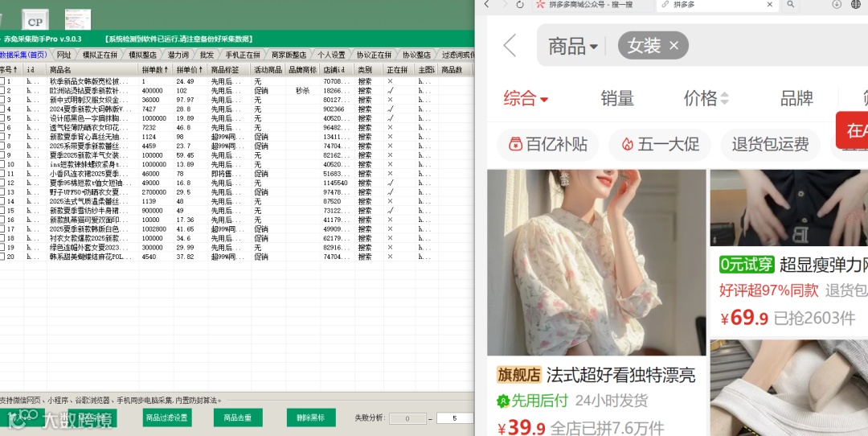Go back with Pinduoduo page arrow
This screenshot has height=436, width=868.
click(x=510, y=45)
